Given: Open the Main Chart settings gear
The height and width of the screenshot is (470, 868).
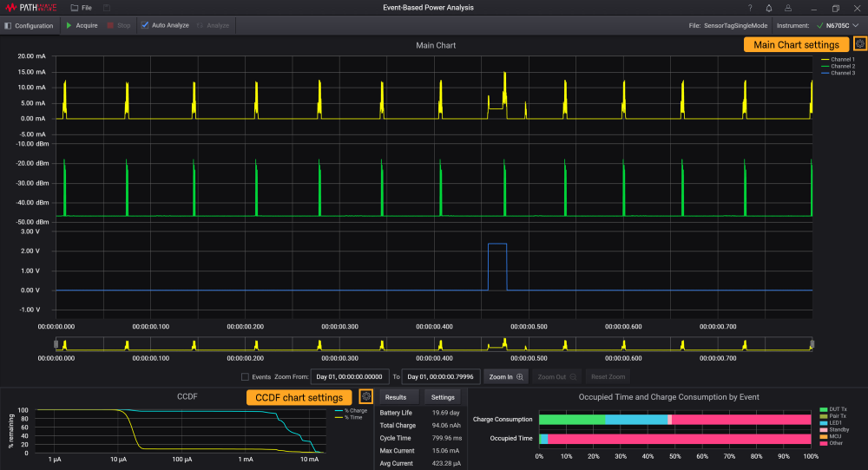Looking at the screenshot, I should click(x=859, y=44).
